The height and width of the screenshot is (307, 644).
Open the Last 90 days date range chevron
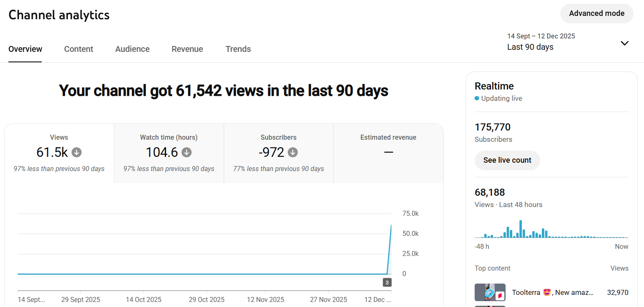pyautogui.click(x=625, y=43)
